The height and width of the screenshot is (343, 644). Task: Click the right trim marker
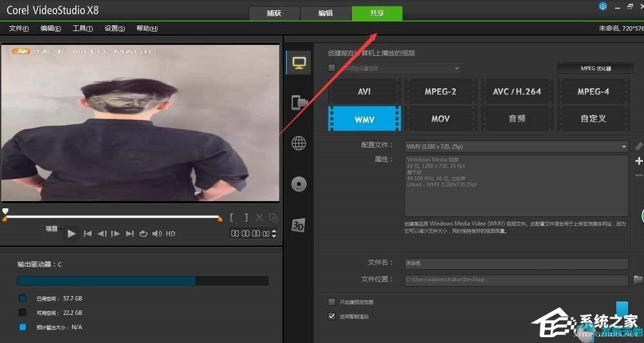(220, 219)
